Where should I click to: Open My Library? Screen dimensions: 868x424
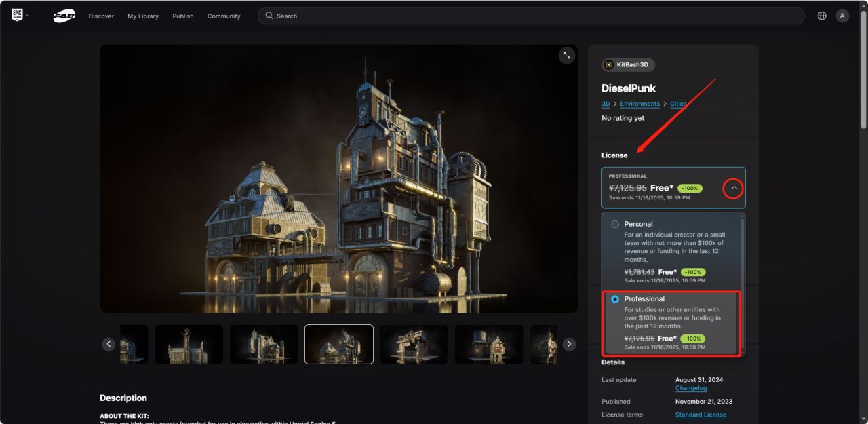(x=143, y=16)
